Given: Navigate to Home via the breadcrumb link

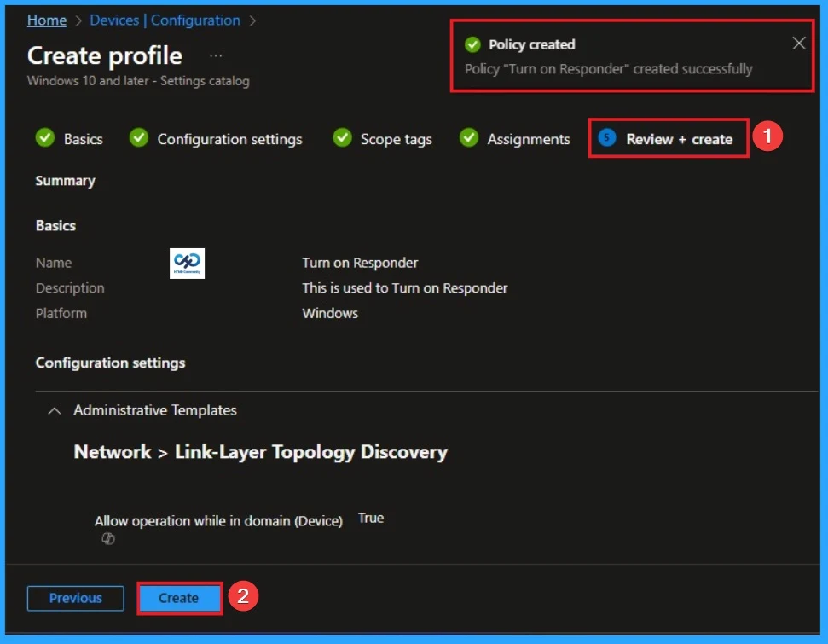Looking at the screenshot, I should point(47,20).
